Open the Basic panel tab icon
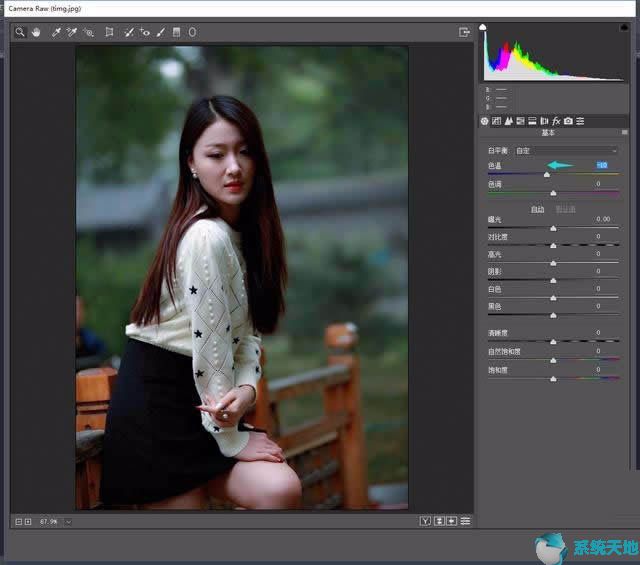 (x=484, y=121)
